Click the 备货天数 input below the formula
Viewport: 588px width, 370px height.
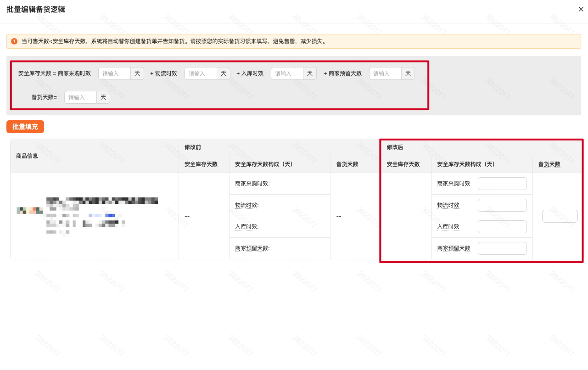point(80,97)
